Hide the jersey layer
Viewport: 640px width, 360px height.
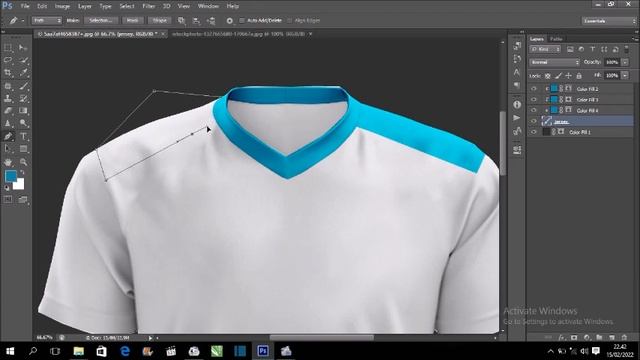(x=533, y=121)
